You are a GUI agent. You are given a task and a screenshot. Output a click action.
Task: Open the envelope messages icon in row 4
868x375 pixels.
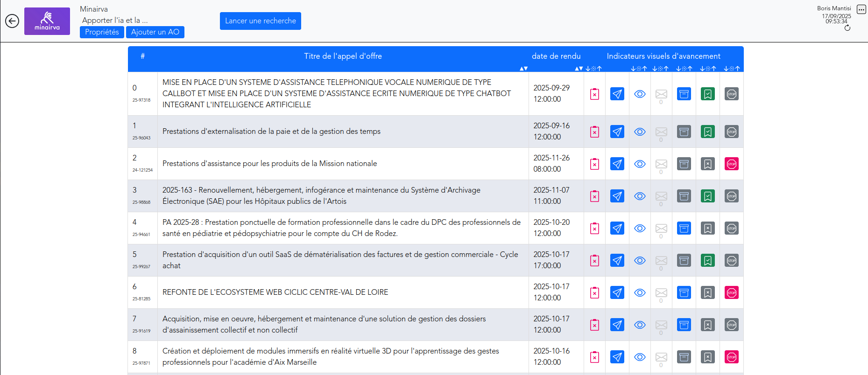coord(661,229)
